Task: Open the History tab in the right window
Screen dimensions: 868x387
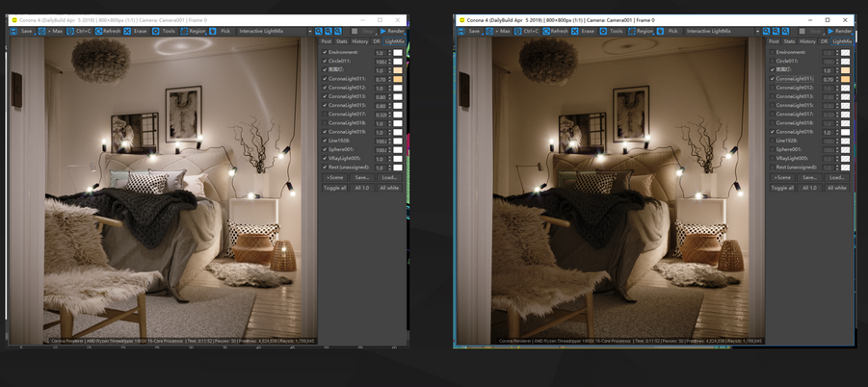Action: click(807, 41)
